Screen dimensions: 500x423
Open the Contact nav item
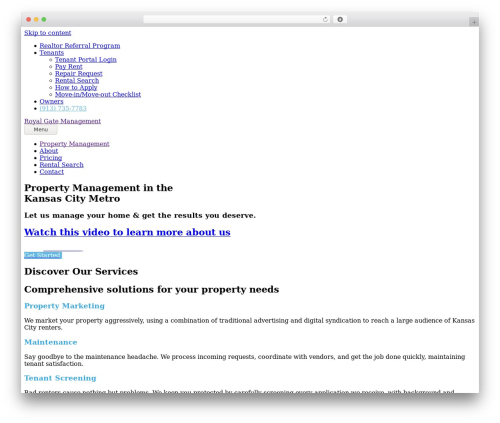click(52, 172)
